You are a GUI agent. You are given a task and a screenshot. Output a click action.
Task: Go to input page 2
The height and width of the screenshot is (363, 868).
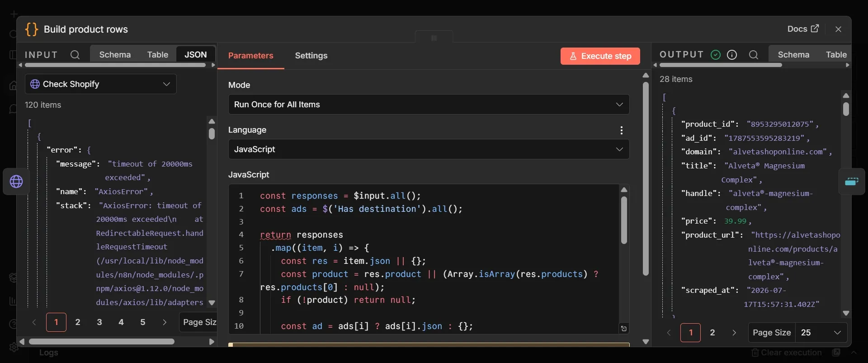click(x=78, y=322)
